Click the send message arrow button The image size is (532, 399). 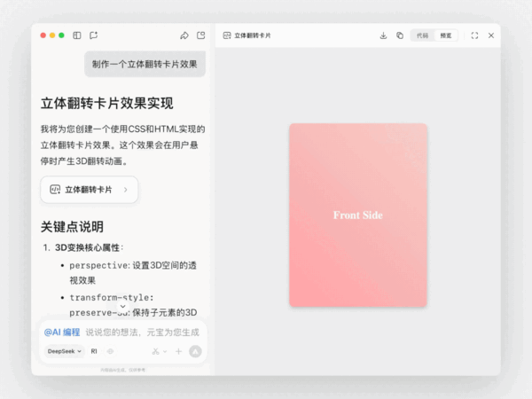195,351
